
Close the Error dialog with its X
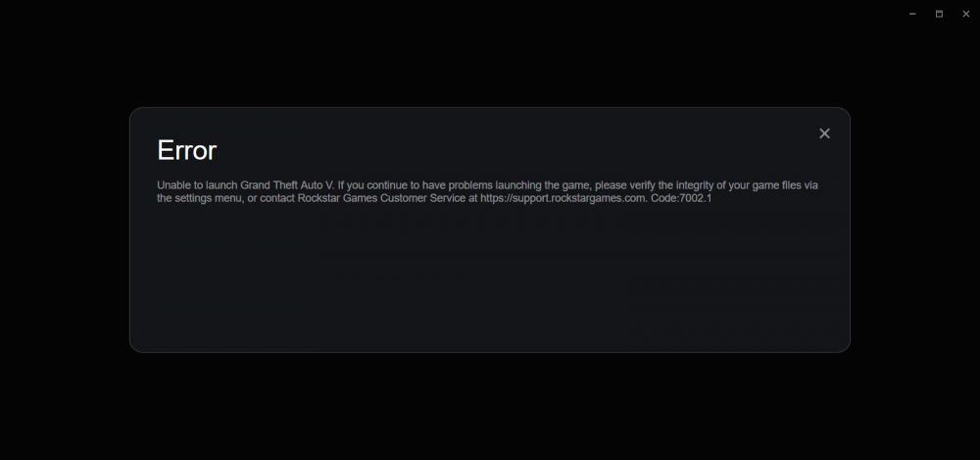tap(824, 133)
